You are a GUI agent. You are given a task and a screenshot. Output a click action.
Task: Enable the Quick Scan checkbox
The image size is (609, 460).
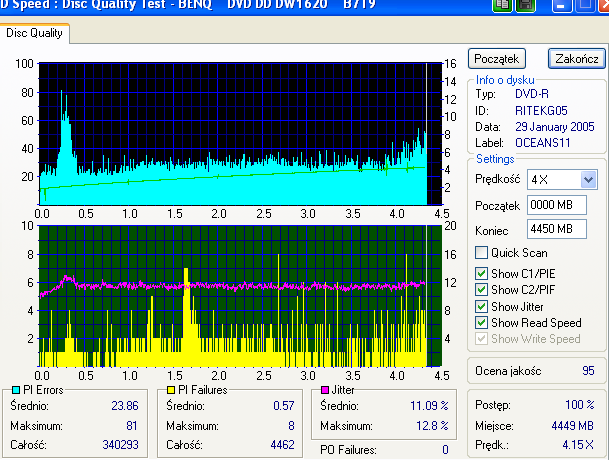pos(481,253)
